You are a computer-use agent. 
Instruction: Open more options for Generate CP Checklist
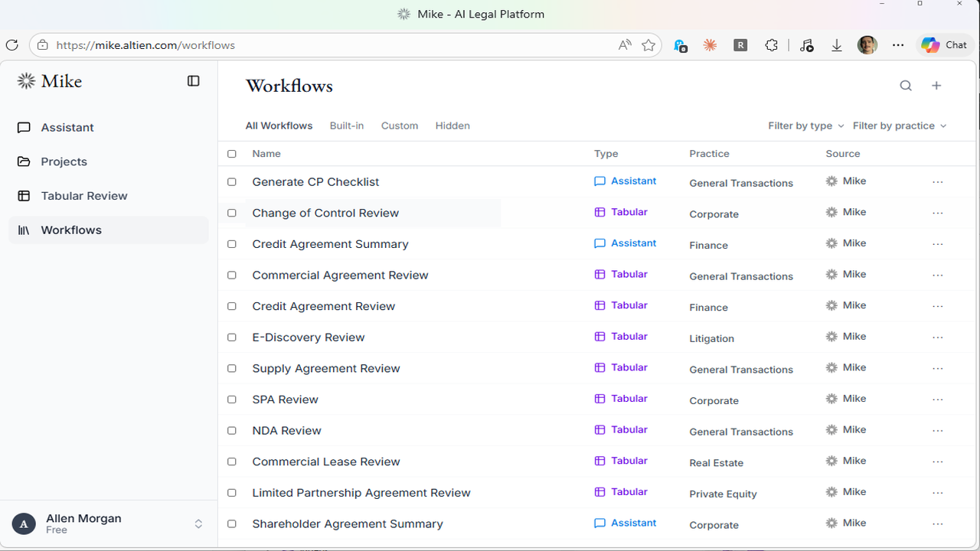[x=938, y=182]
